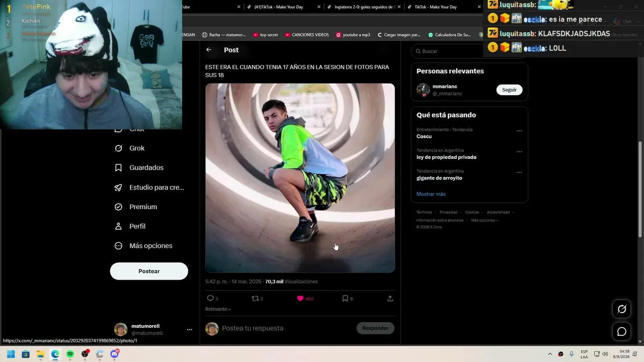Viewport: 644px width, 362px height.
Task: Open Grok from the sidebar
Action: pos(130,148)
